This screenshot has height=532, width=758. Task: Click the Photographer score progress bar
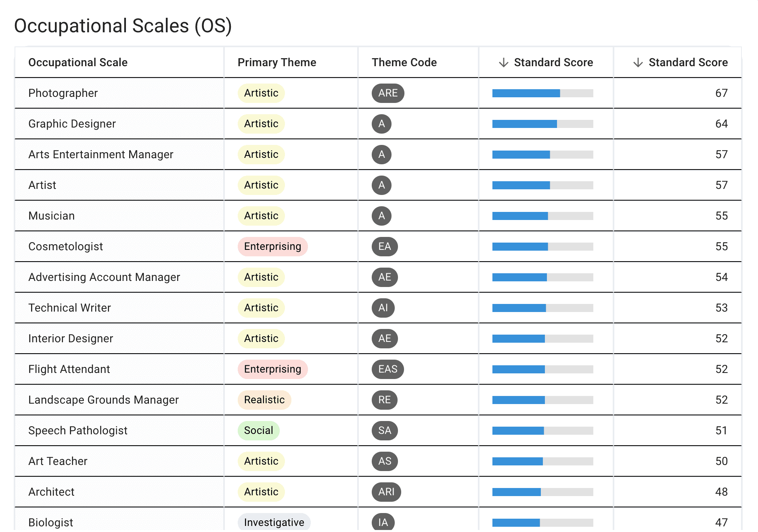click(542, 93)
